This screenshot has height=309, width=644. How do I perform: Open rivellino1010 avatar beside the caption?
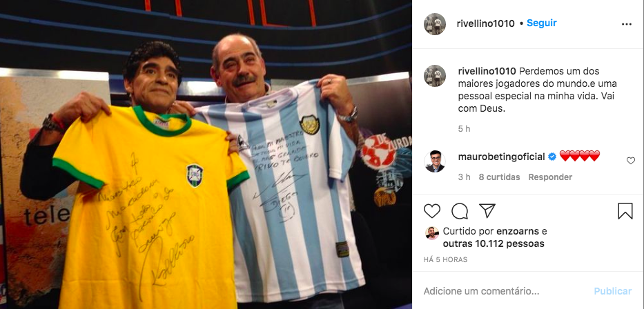coord(435,76)
